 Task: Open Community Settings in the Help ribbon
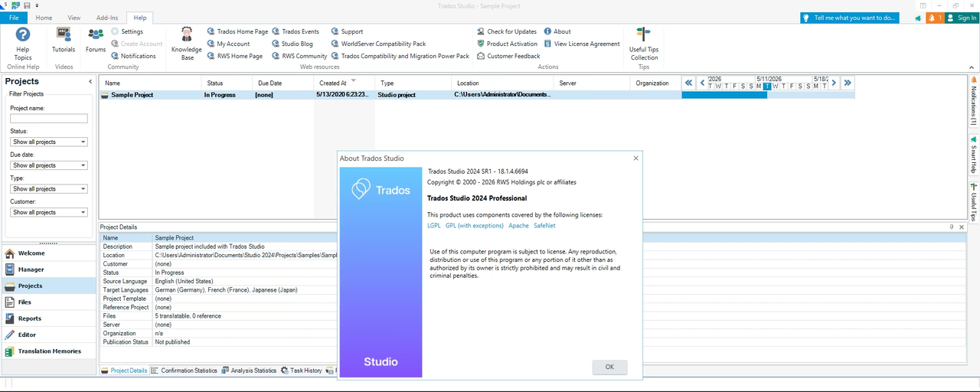(127, 31)
